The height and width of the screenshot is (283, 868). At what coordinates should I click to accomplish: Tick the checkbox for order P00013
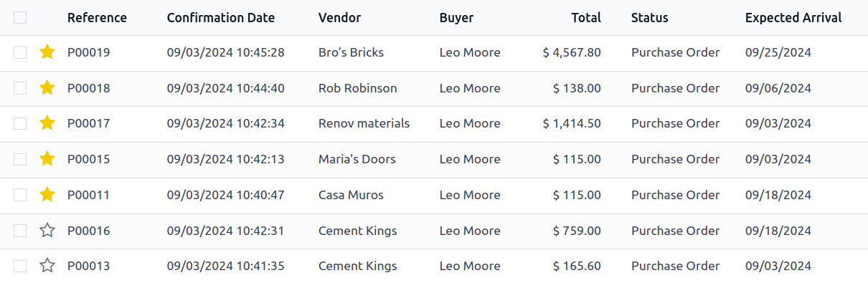[x=20, y=266]
